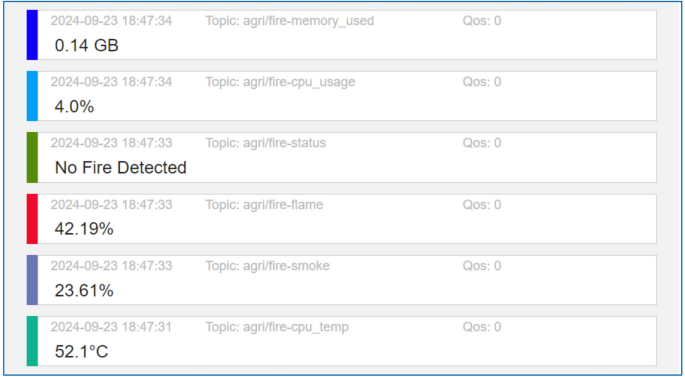Click the timestamp of the cpu_usage message

point(111,82)
